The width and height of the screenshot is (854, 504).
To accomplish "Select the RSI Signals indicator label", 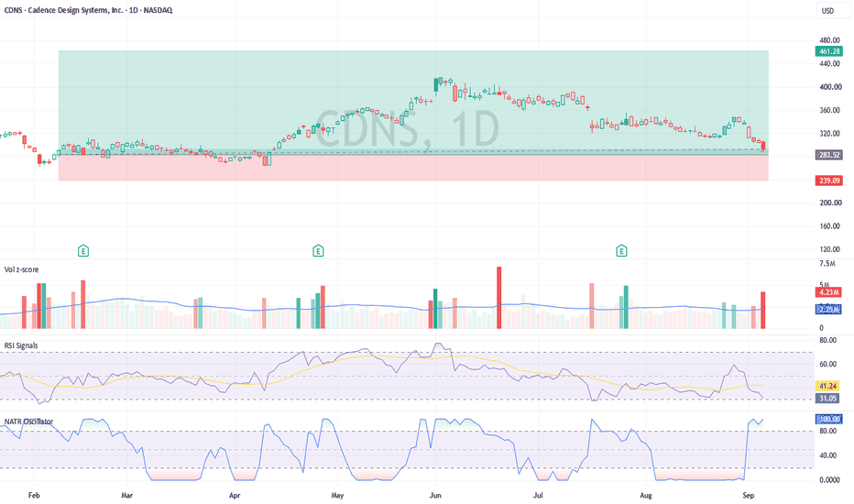I will click(x=21, y=345).
